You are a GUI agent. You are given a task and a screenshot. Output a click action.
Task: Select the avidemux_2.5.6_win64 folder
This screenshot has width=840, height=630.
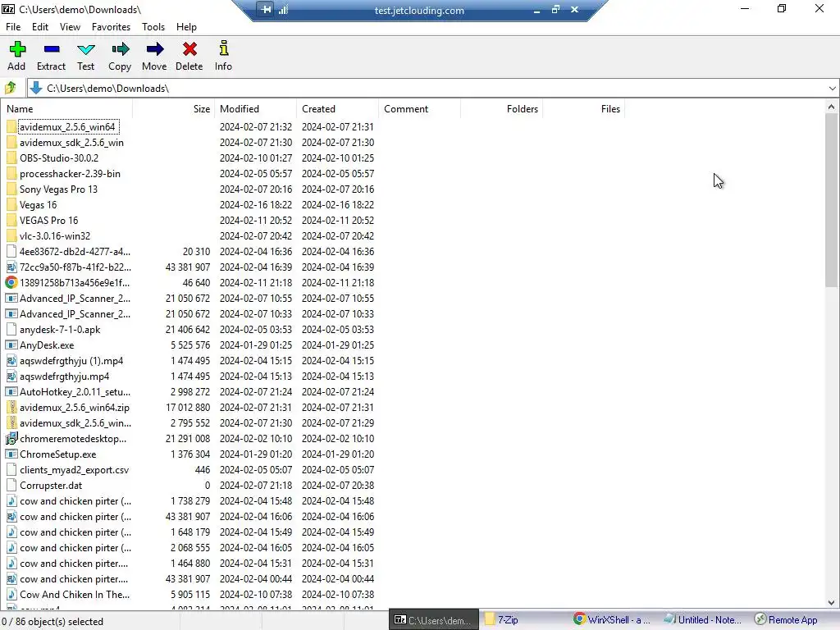(67, 127)
